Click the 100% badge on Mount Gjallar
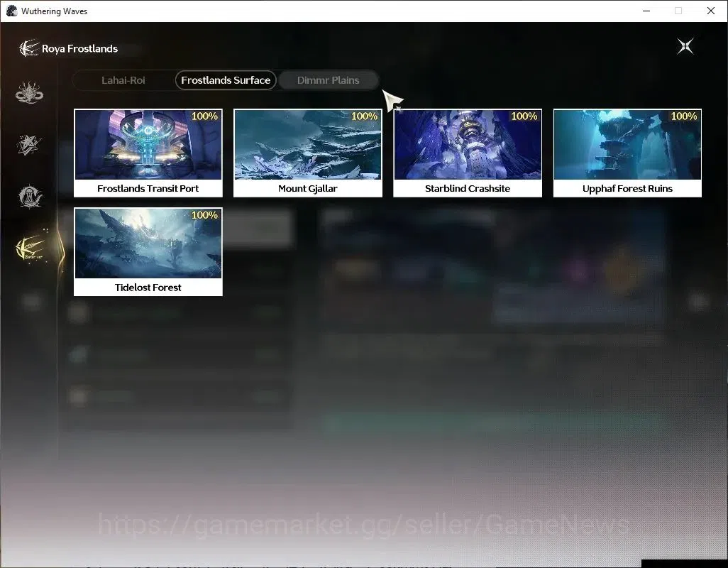The height and width of the screenshot is (568, 728). coord(365,116)
